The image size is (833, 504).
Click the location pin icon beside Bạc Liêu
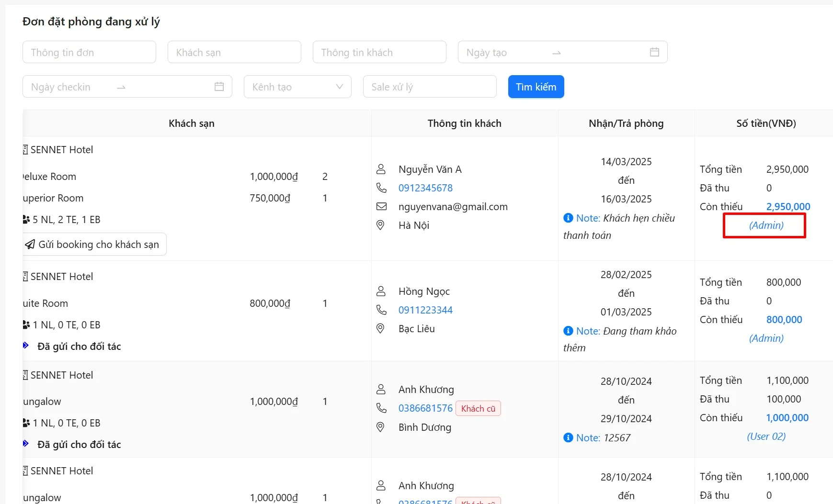[380, 328]
